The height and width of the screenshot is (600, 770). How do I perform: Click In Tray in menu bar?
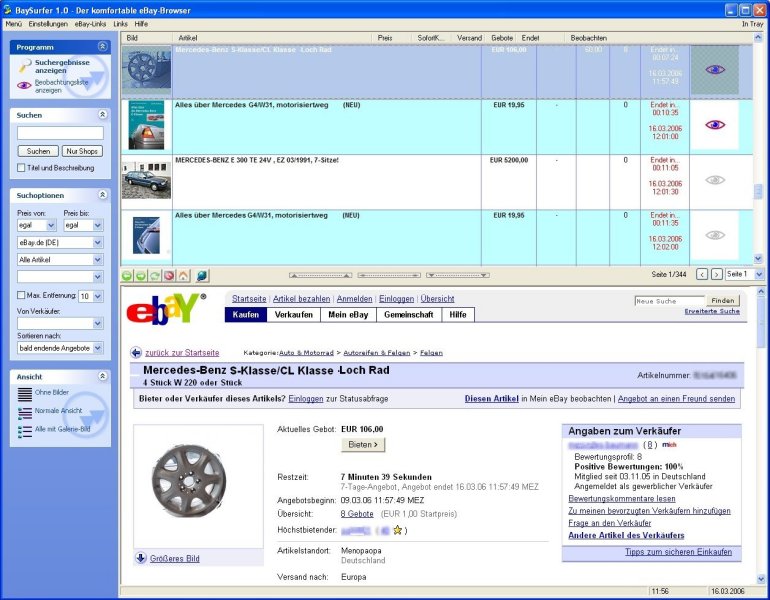coord(753,24)
